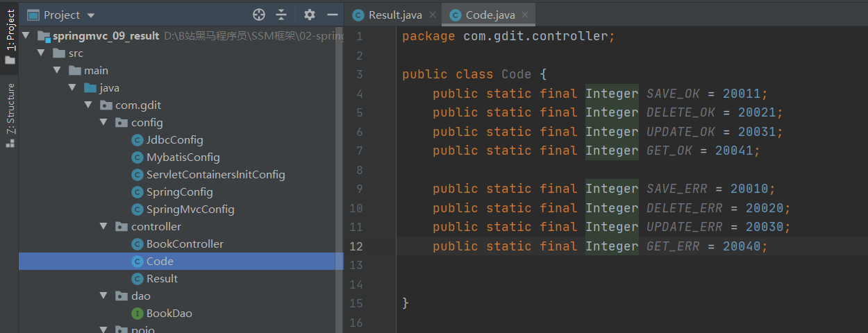Close the Result.java tab
This screenshot has height=333, width=868.
pyautogui.click(x=432, y=15)
